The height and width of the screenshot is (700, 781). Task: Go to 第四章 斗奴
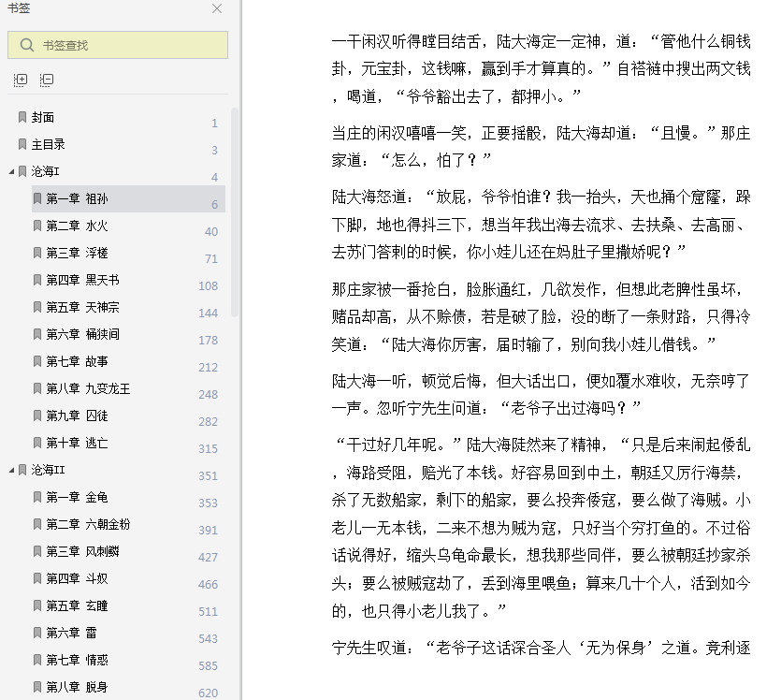click(77, 578)
